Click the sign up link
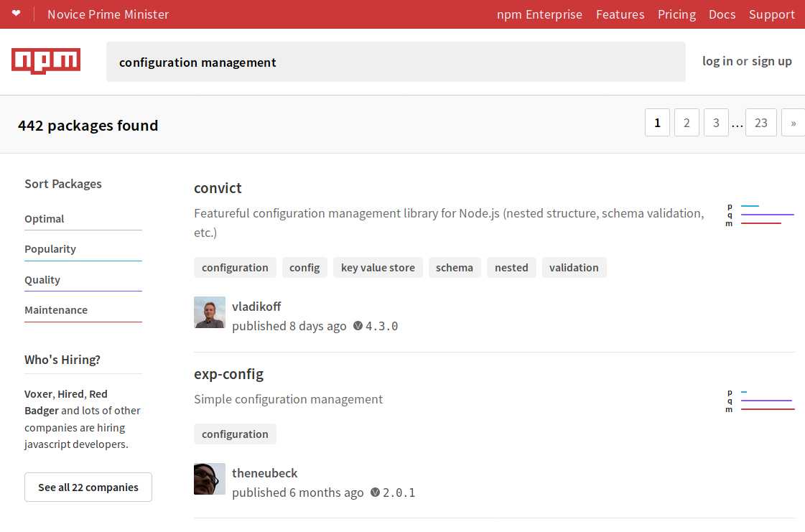Image resolution: width=805 pixels, height=532 pixels. click(x=772, y=61)
